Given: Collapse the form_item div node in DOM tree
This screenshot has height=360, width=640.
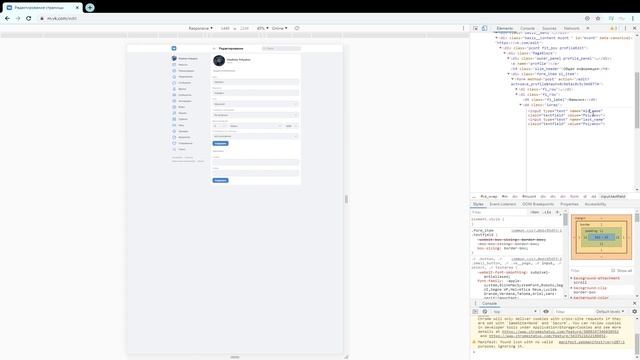Looking at the screenshot, I should [x=509, y=74].
